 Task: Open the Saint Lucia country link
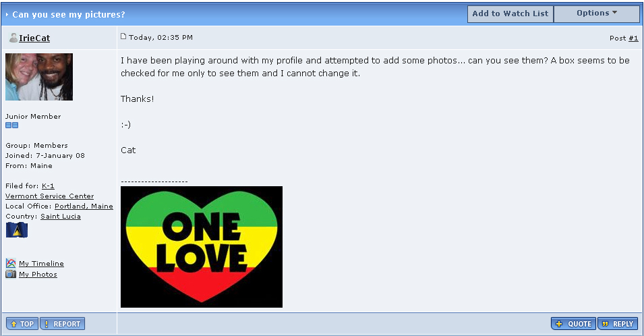[x=61, y=216]
